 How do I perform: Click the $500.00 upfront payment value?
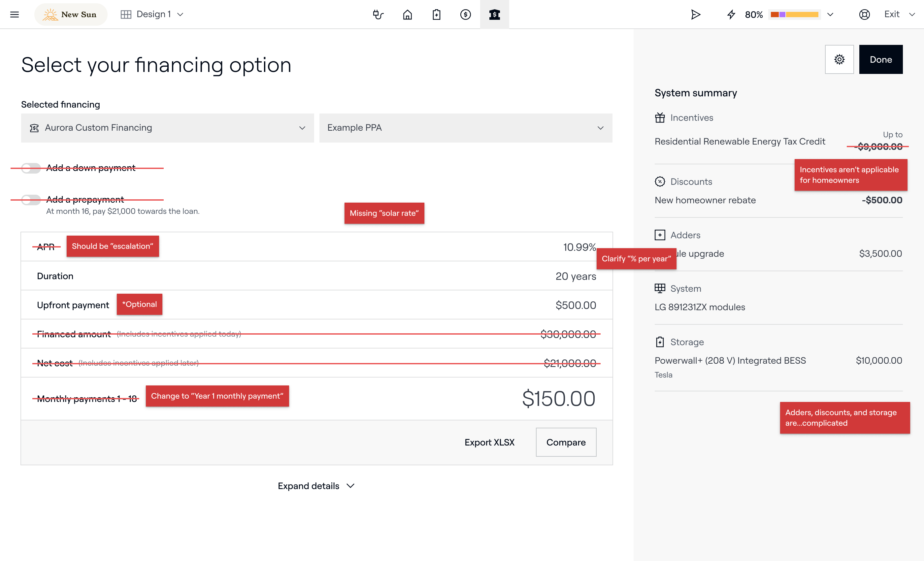point(575,305)
